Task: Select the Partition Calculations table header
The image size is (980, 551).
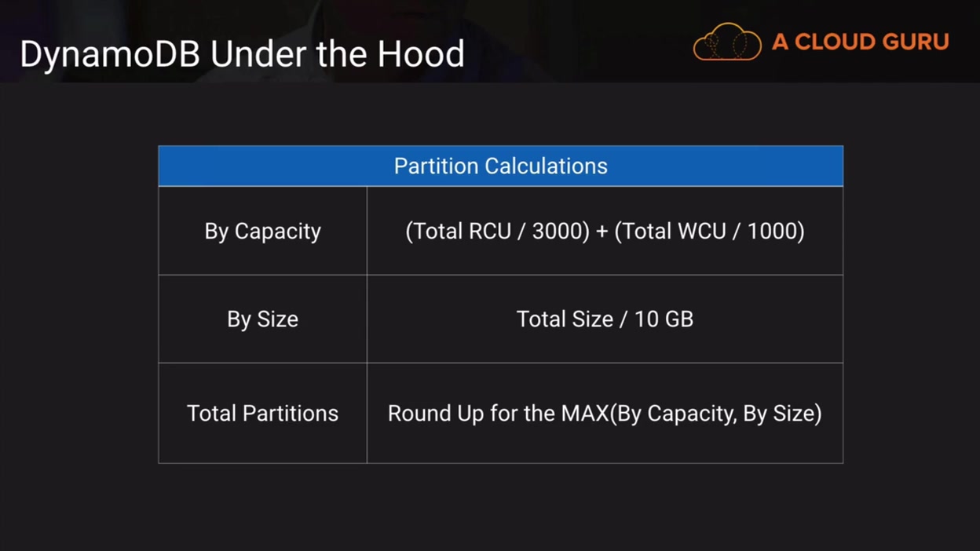Action: click(500, 166)
